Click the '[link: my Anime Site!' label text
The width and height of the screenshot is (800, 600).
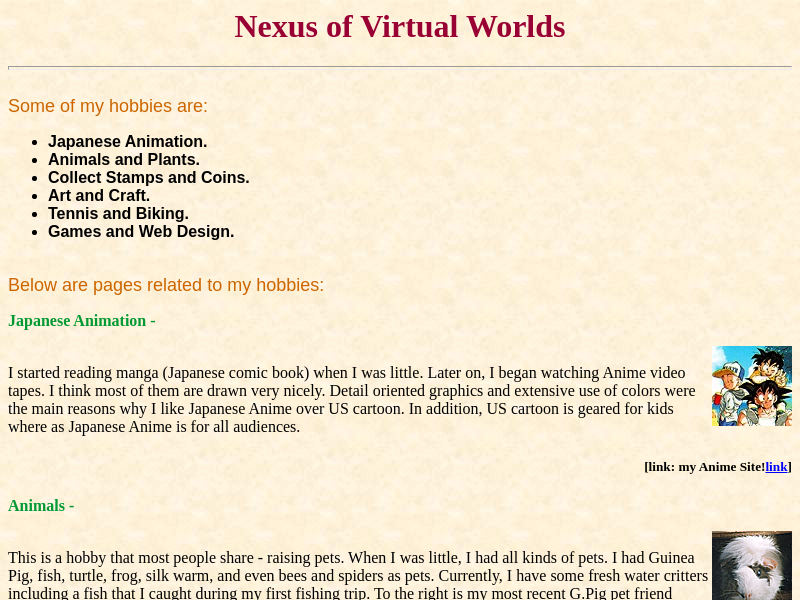coord(704,467)
